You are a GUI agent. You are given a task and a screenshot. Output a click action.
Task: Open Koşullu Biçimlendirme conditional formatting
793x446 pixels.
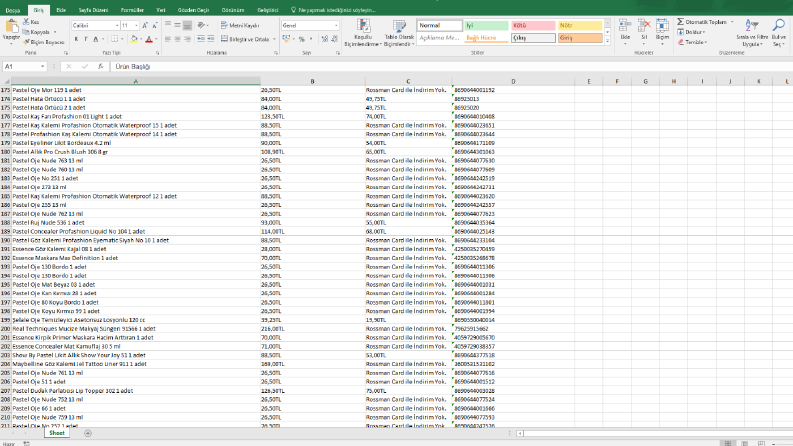[363, 33]
